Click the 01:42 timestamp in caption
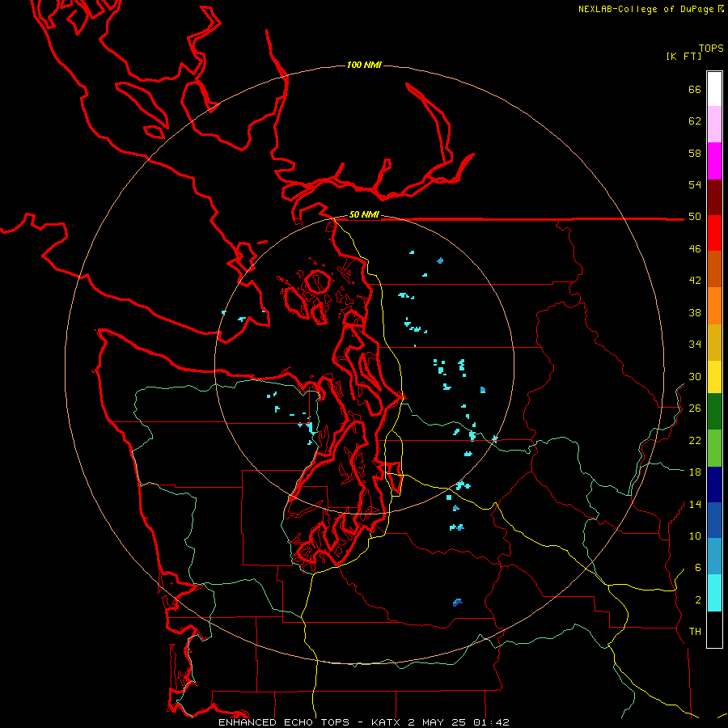Image resolution: width=728 pixels, height=728 pixels. click(491, 722)
